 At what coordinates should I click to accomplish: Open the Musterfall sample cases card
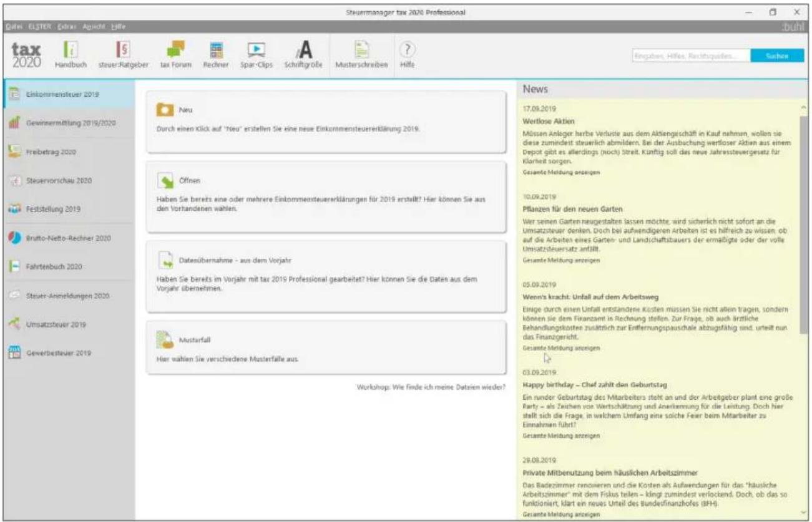tap(326, 347)
